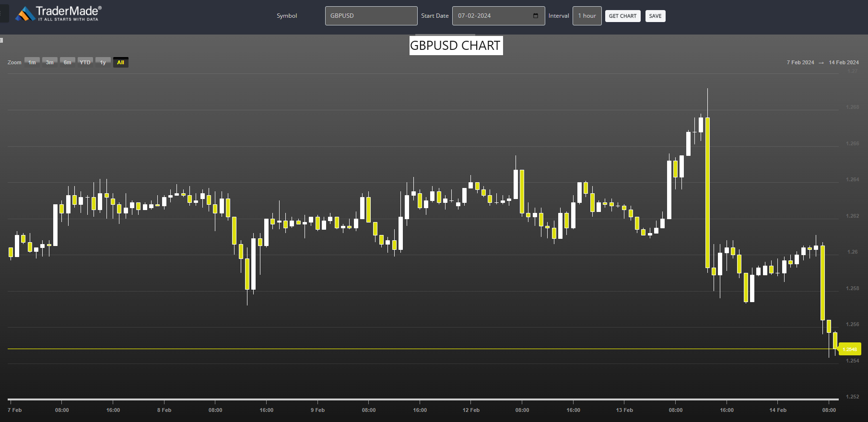Open the date picker calendar icon

(x=536, y=16)
